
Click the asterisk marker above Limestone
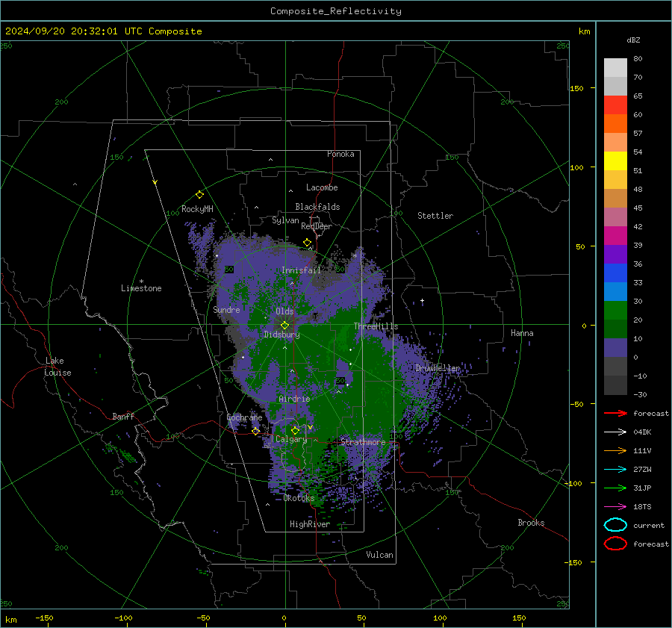pos(141,282)
